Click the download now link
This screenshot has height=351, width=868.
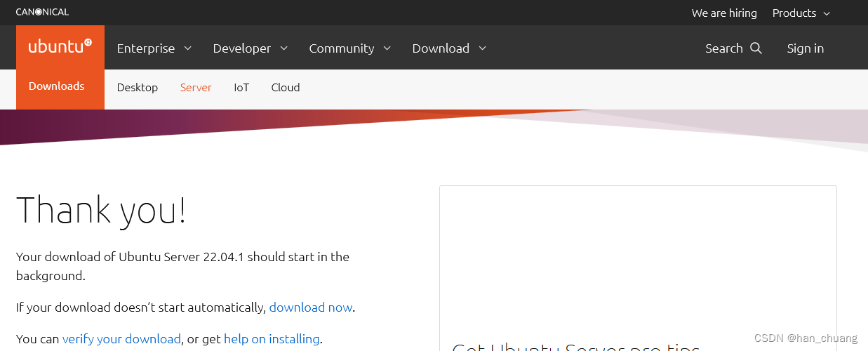click(311, 307)
